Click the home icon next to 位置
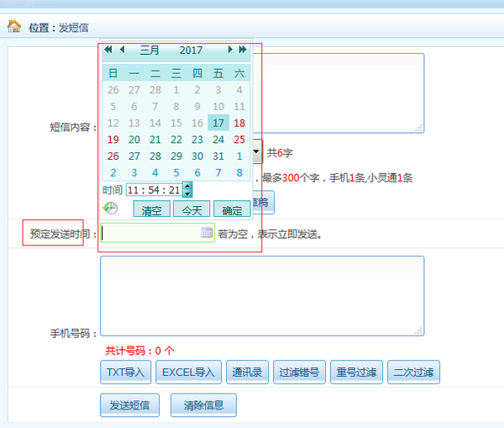Screen dimensions: 504x428 point(14,27)
